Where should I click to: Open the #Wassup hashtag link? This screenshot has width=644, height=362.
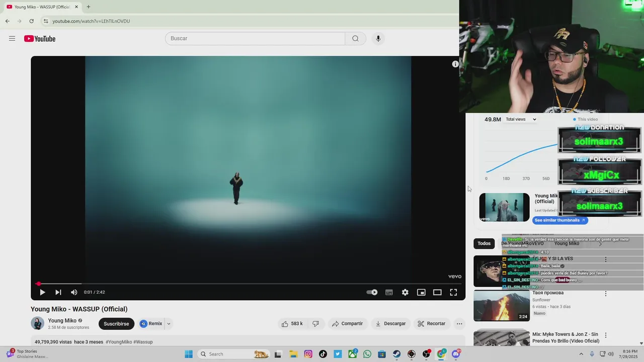click(x=143, y=342)
